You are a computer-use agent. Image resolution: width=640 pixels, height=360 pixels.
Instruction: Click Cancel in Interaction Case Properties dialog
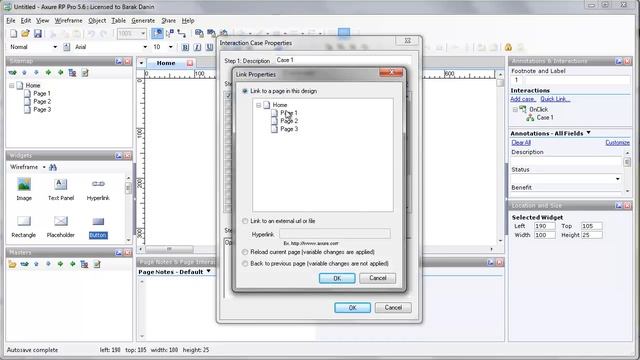[393, 307]
